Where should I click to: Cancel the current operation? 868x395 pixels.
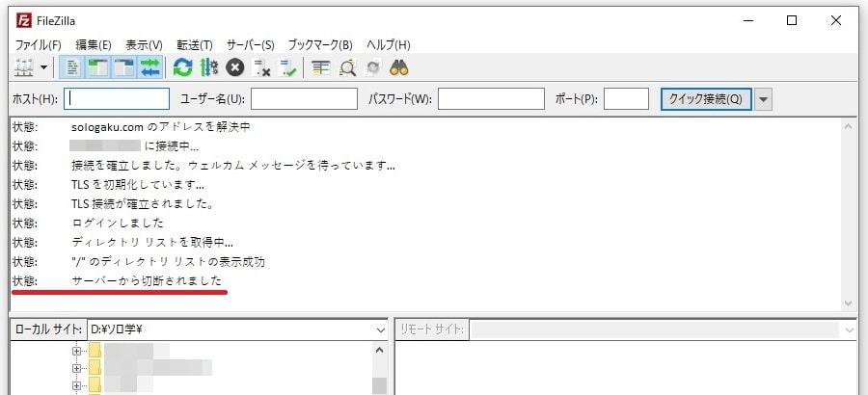coord(234,67)
